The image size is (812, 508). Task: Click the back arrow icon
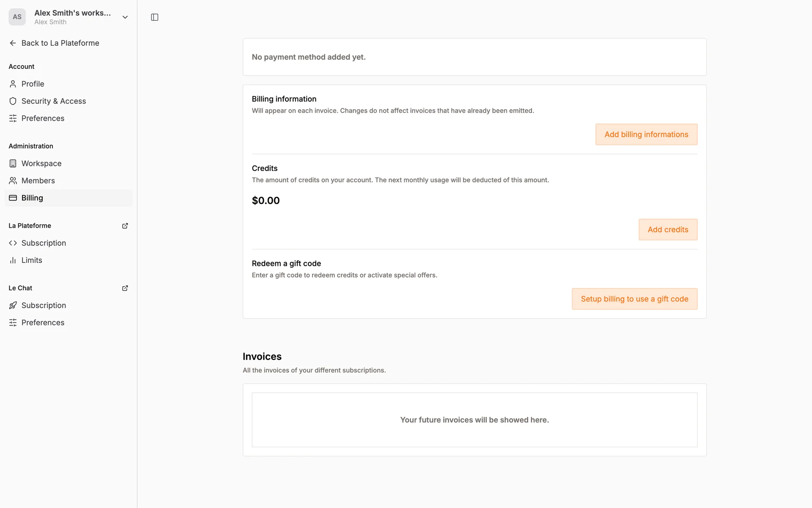[13, 43]
